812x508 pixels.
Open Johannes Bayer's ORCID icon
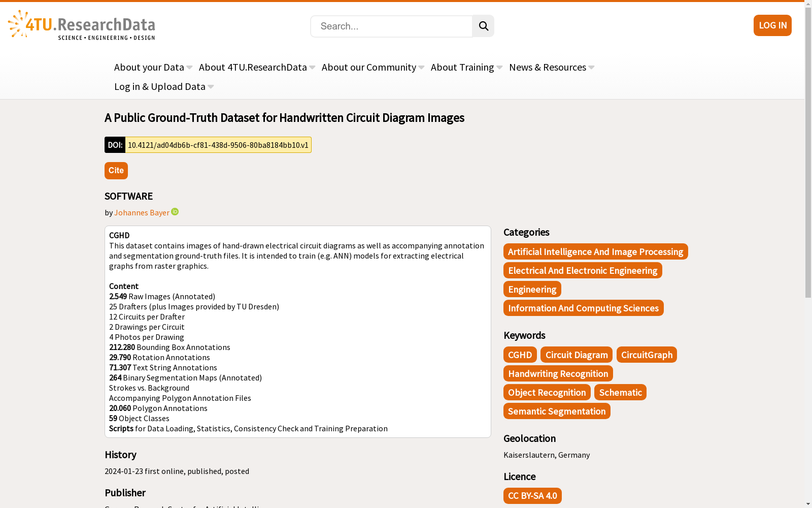click(175, 212)
